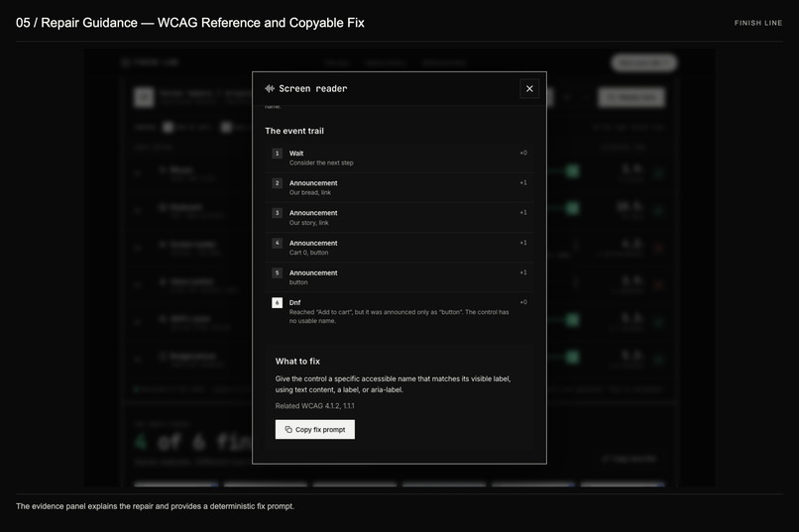Click the Screen reader waveform icon
Screen dimensions: 799x532
[x=270, y=88]
